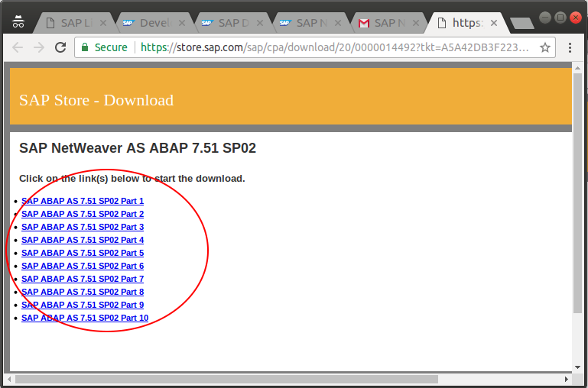
Task: Maximize the Chrome window
Action: (x=560, y=18)
